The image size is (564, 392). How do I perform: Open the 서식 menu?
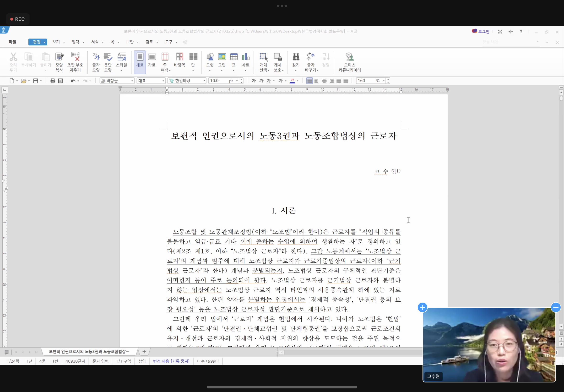coord(95,42)
